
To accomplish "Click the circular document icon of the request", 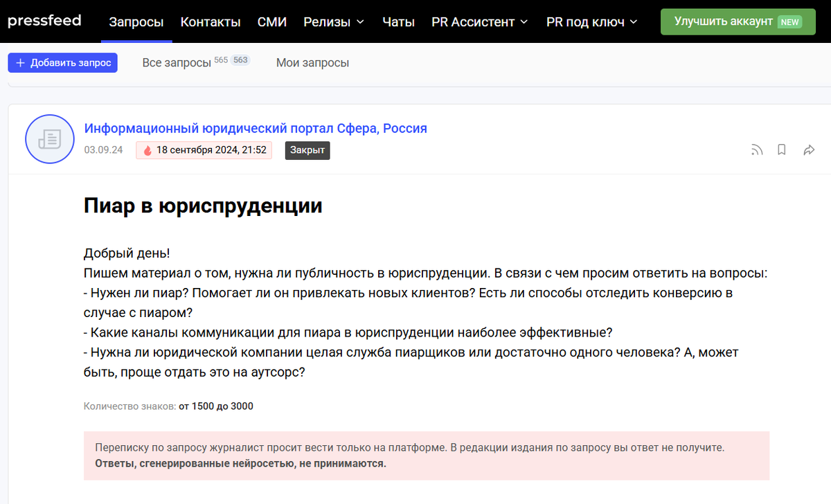I will point(49,138).
